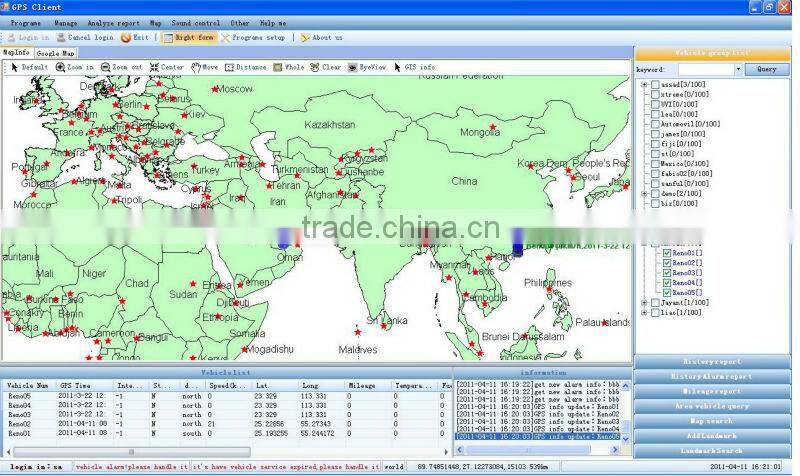The image size is (800, 476).
Task: Click in the keyword input field
Action: [706, 69]
